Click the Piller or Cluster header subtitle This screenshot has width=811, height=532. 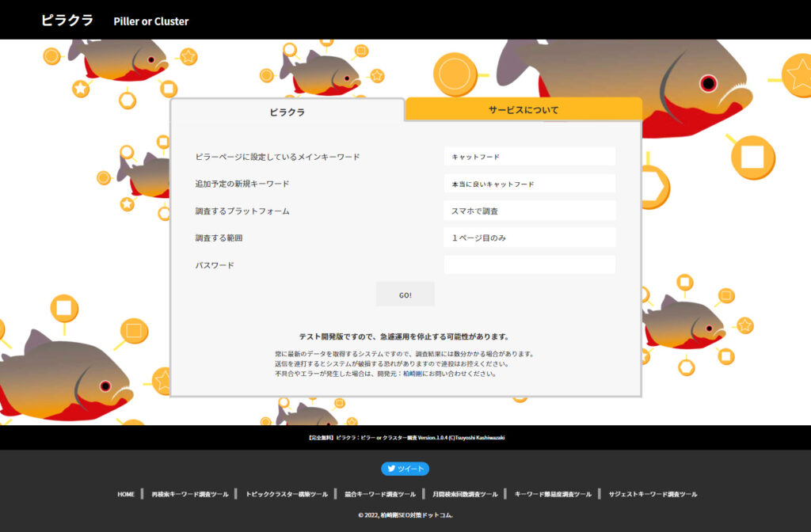click(x=151, y=21)
